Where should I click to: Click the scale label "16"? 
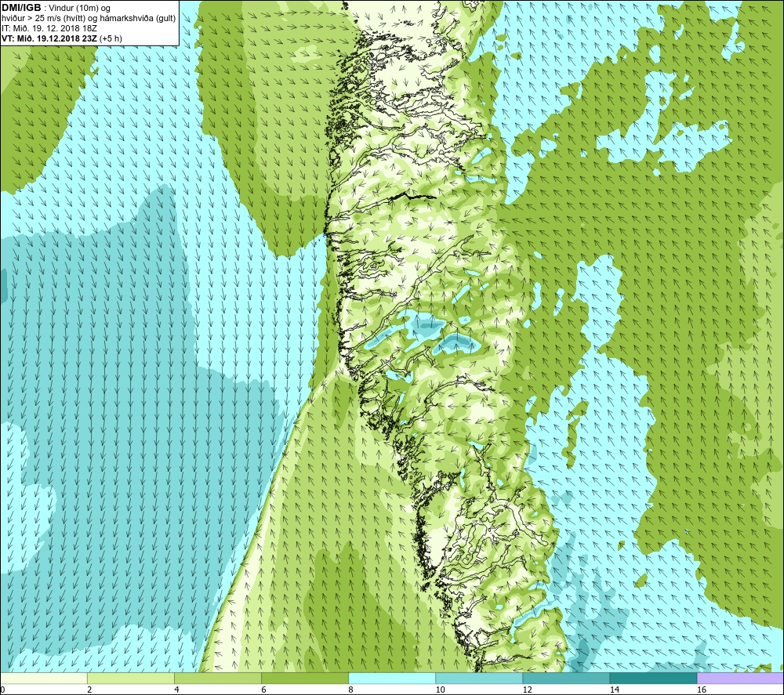click(x=701, y=690)
